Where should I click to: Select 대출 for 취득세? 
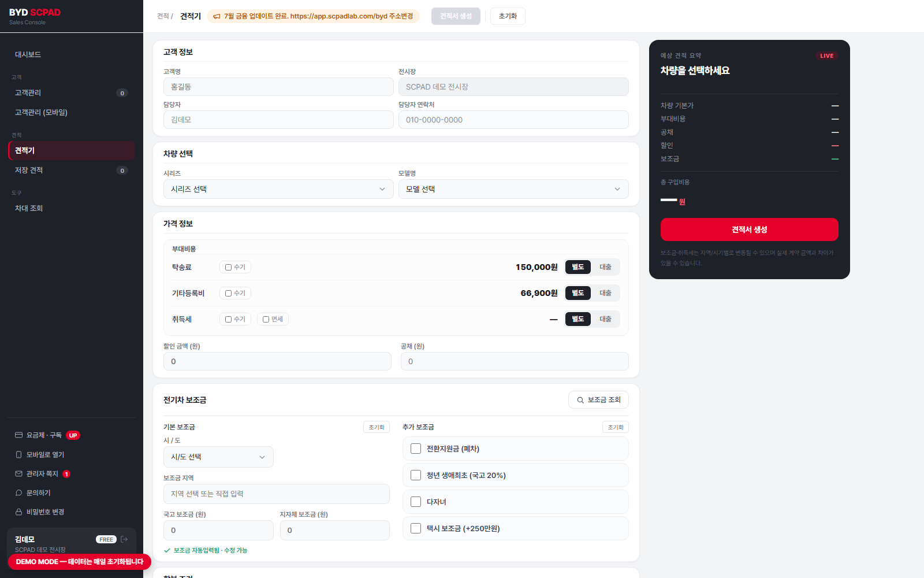605,319
